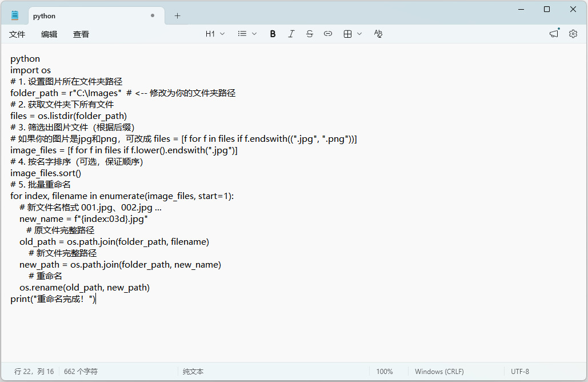The height and width of the screenshot is (382, 588).
Task: Toggle strikethrough formatting
Action: click(309, 34)
